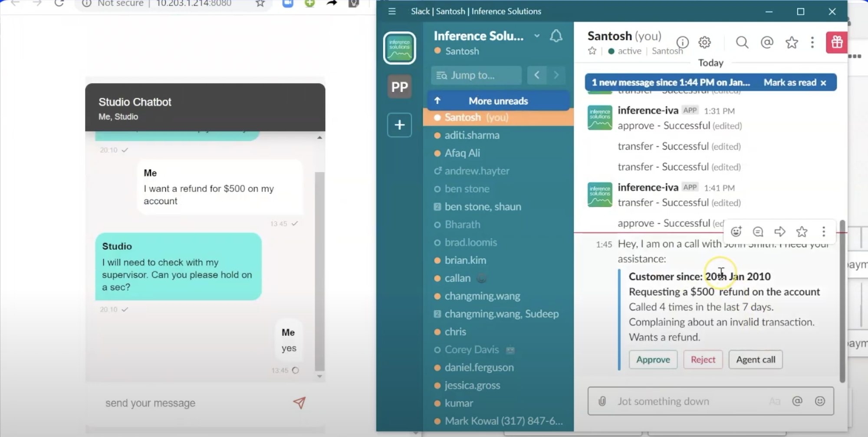The height and width of the screenshot is (437, 868).
Task: Star the message from hover toolbar
Action: [802, 232]
